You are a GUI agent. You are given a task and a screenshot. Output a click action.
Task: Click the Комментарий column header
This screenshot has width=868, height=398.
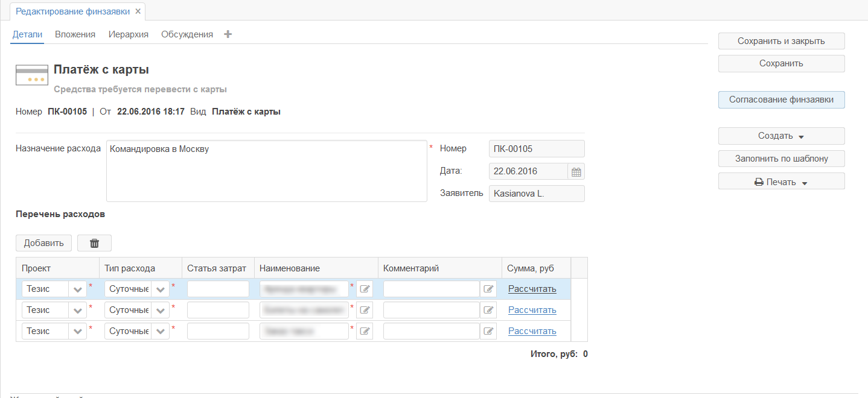coord(440,268)
